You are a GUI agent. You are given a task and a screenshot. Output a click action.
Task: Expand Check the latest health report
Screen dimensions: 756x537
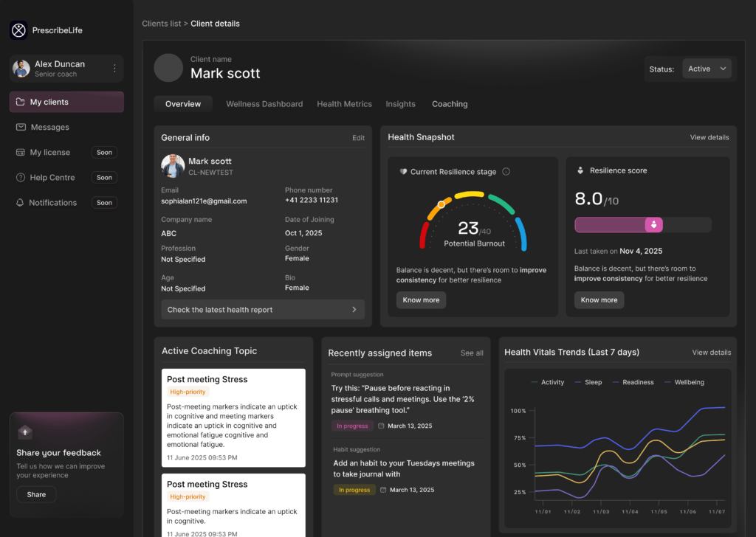tap(263, 310)
